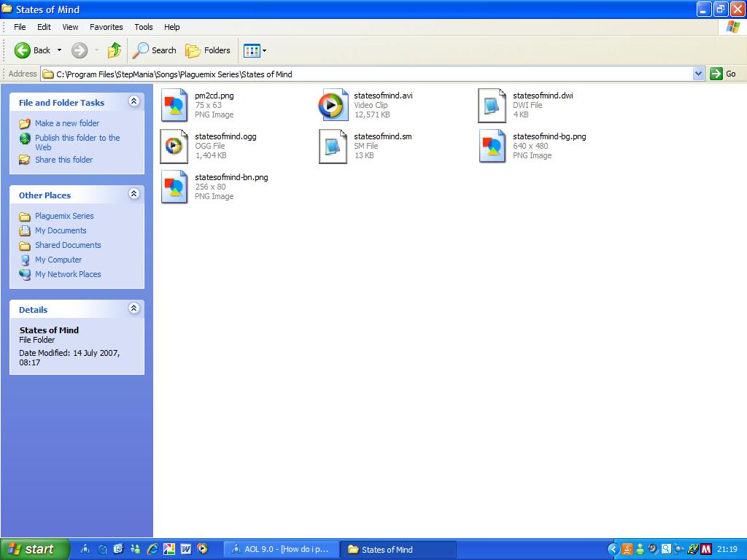Select the statesofmind.avi video file icon
The image size is (747, 560).
click(x=333, y=105)
